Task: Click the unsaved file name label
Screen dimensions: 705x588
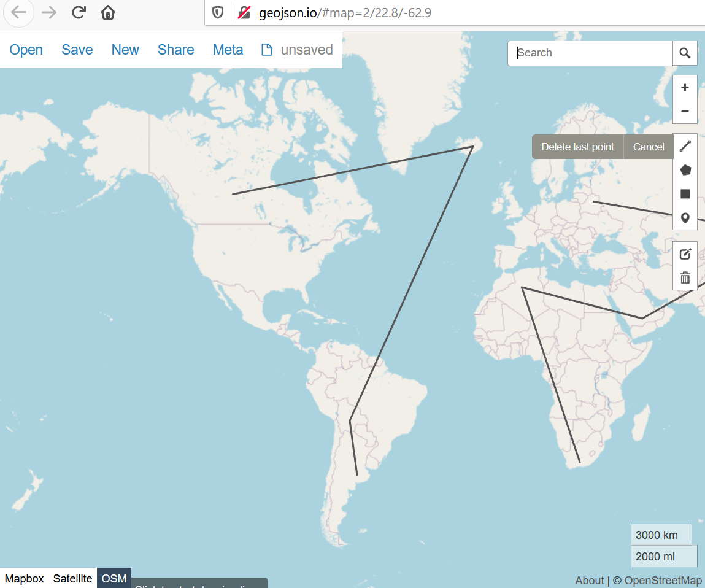Action: coord(307,50)
